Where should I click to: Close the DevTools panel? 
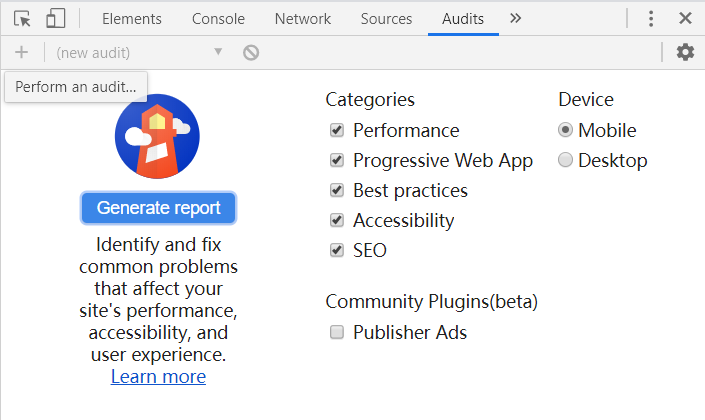(685, 18)
